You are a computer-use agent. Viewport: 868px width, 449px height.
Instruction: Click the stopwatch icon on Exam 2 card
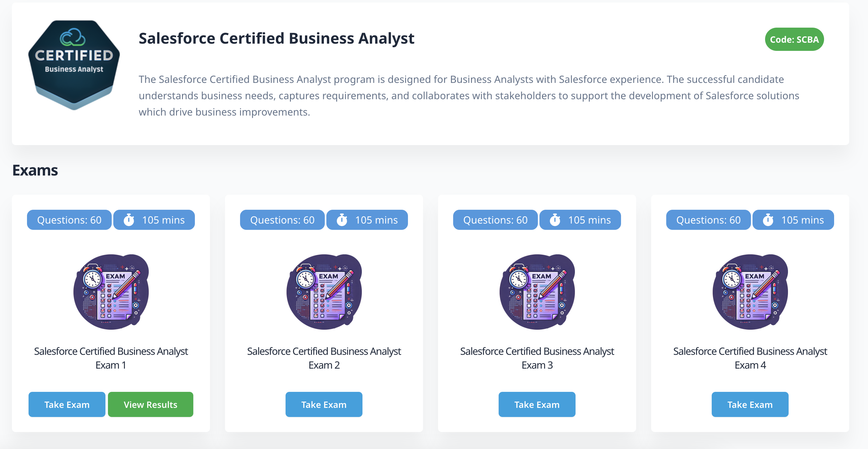tap(342, 220)
